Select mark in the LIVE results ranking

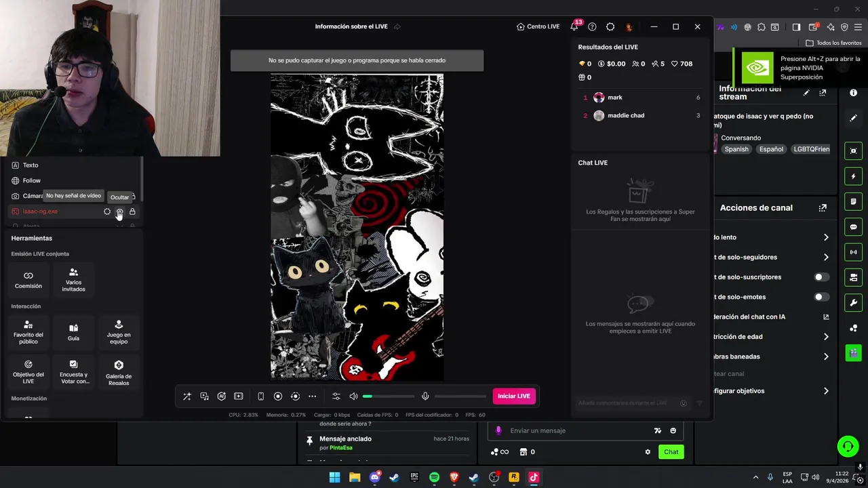pyautogui.click(x=640, y=98)
